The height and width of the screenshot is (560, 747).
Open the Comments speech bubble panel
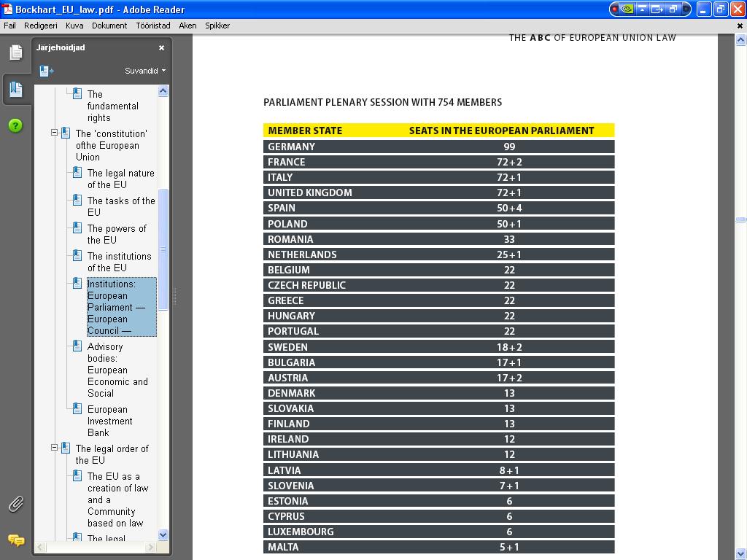click(x=15, y=540)
